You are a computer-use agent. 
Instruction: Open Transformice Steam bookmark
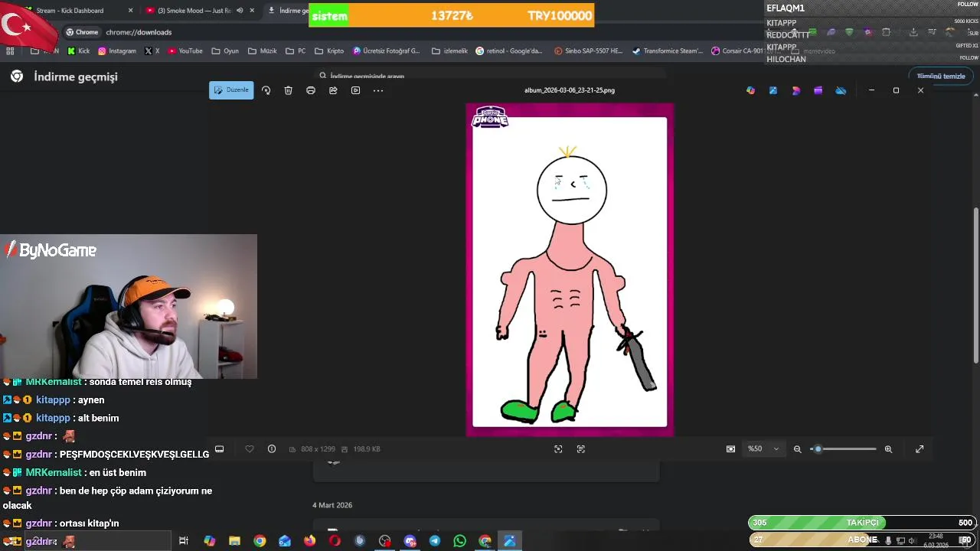[668, 51]
